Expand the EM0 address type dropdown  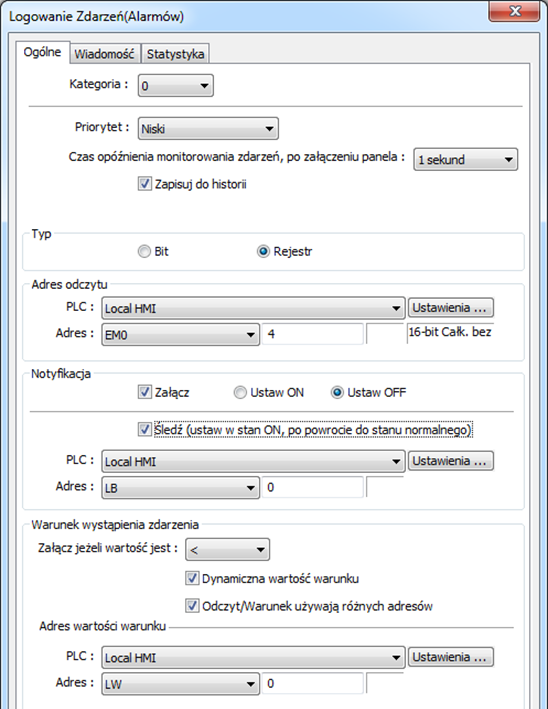click(180, 335)
